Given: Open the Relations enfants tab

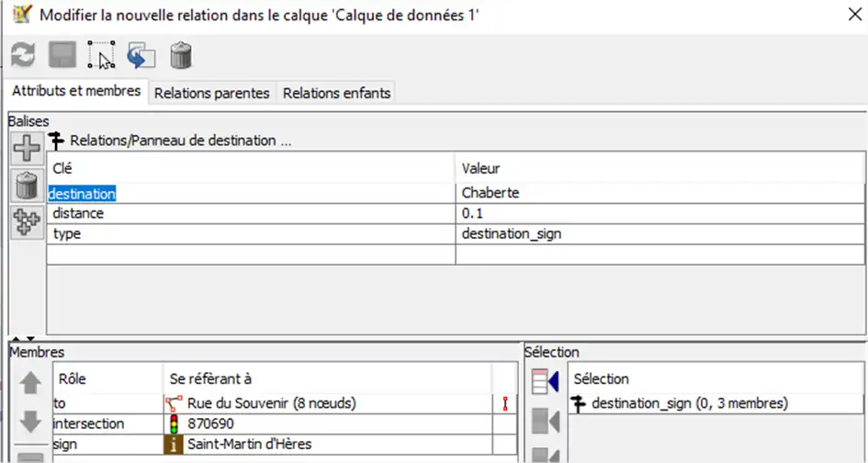Looking at the screenshot, I should 336,93.
